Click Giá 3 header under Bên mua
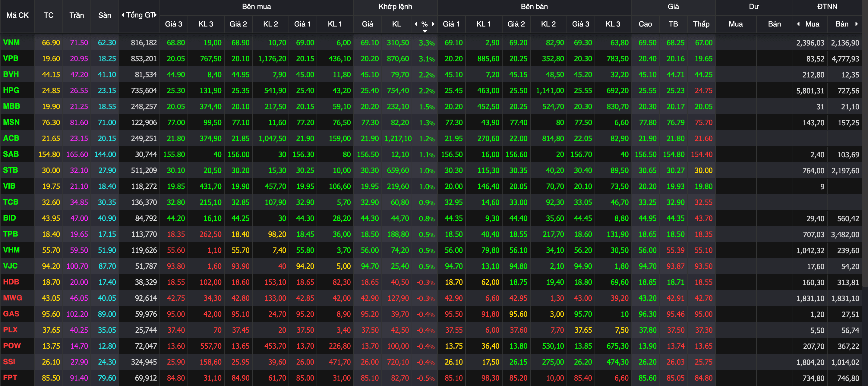This screenshot has width=868, height=386. 174,24
